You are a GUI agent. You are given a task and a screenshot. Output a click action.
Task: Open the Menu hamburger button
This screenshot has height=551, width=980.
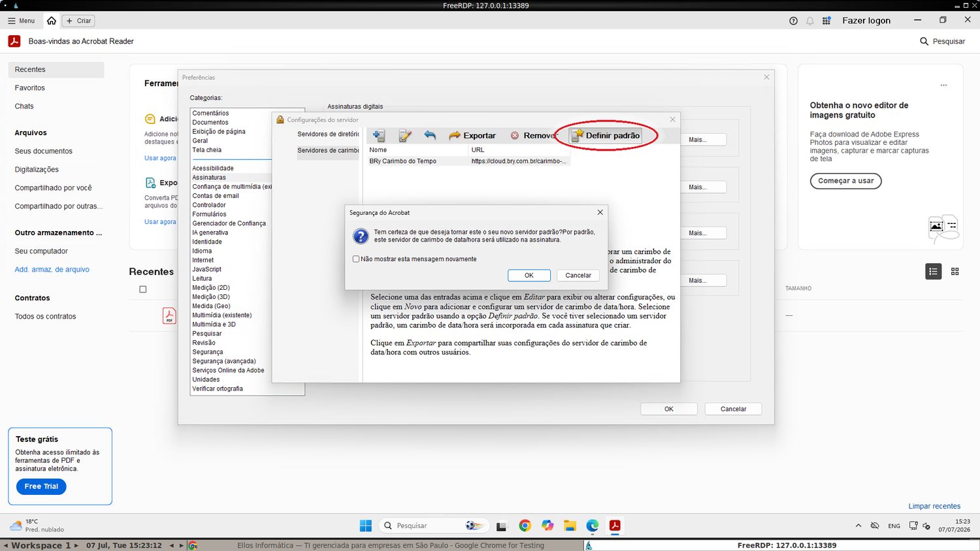click(21, 21)
